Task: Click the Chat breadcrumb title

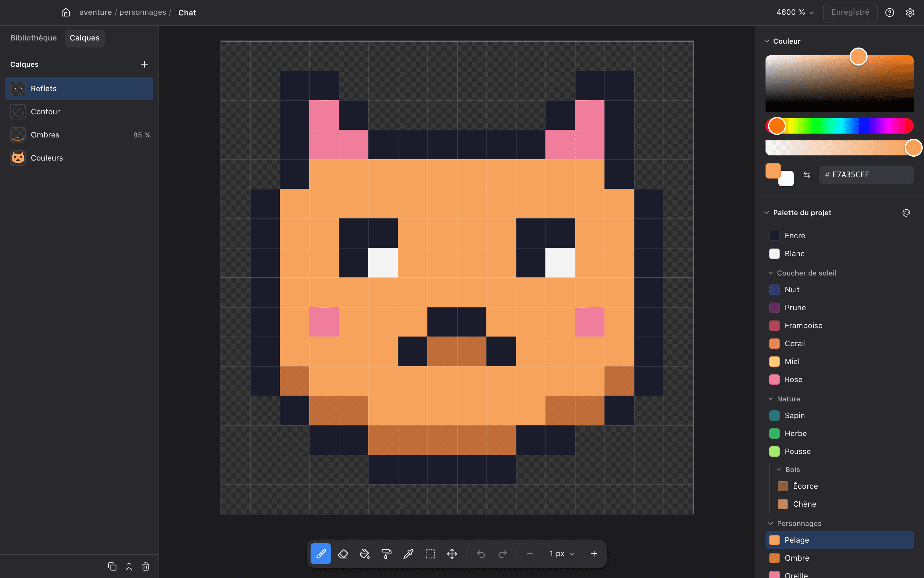Action: pos(187,13)
